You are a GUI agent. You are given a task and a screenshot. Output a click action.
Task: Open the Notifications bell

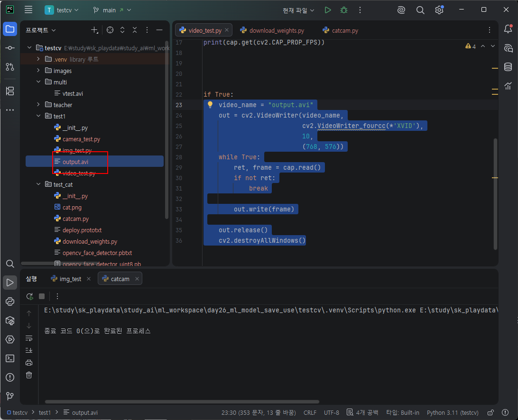(x=508, y=29)
